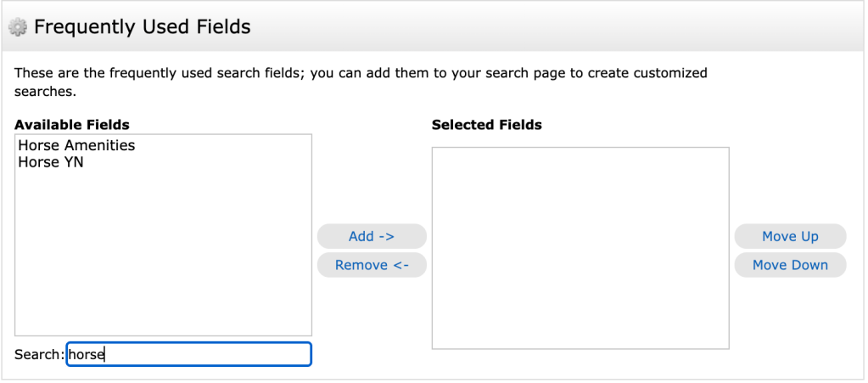868x383 pixels.
Task: Click the Selected Fields heading label
Action: pyautogui.click(x=486, y=125)
